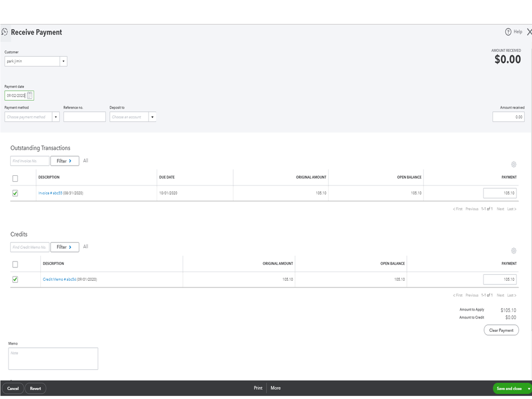Expand the Deposit to account dropdown

pos(152,117)
